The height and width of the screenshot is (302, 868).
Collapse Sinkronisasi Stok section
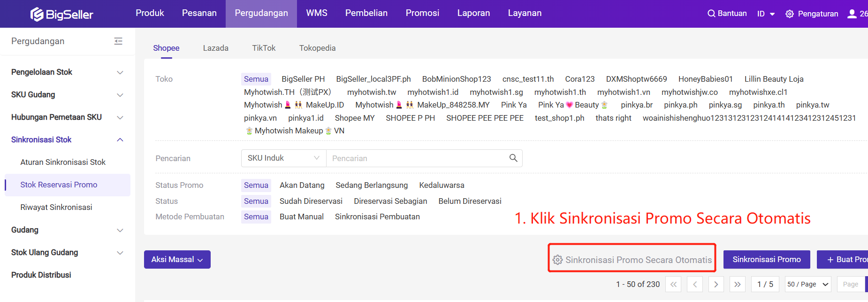(x=120, y=140)
